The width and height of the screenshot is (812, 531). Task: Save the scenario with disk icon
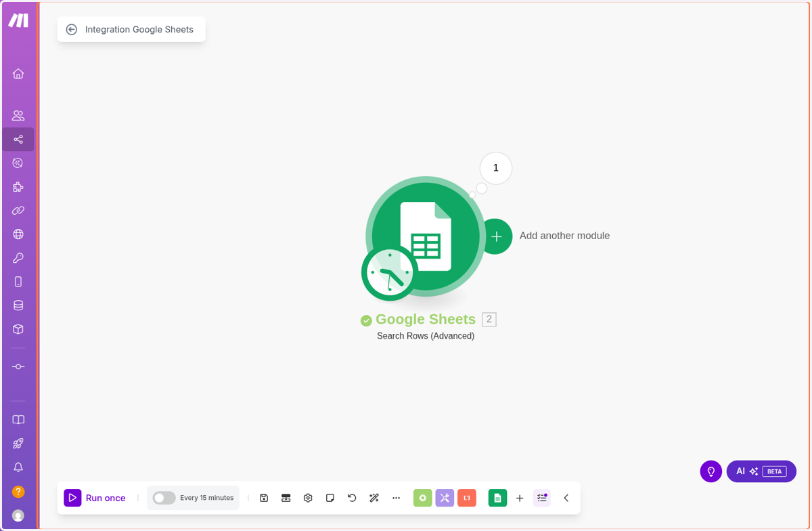point(264,498)
